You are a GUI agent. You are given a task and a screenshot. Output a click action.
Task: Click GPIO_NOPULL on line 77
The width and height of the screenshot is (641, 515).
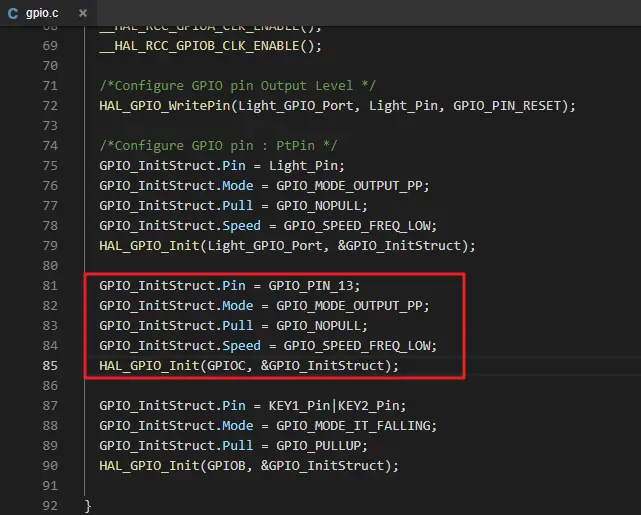coord(318,206)
